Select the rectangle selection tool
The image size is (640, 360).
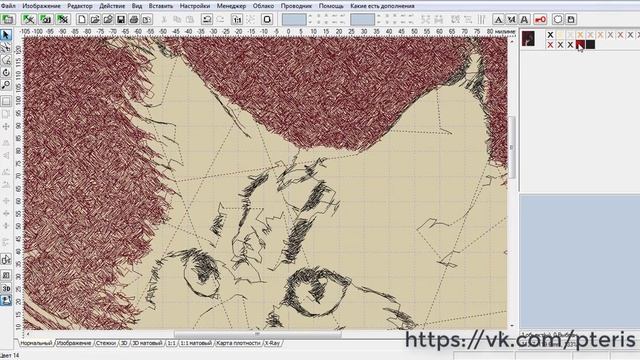[x=6, y=101]
